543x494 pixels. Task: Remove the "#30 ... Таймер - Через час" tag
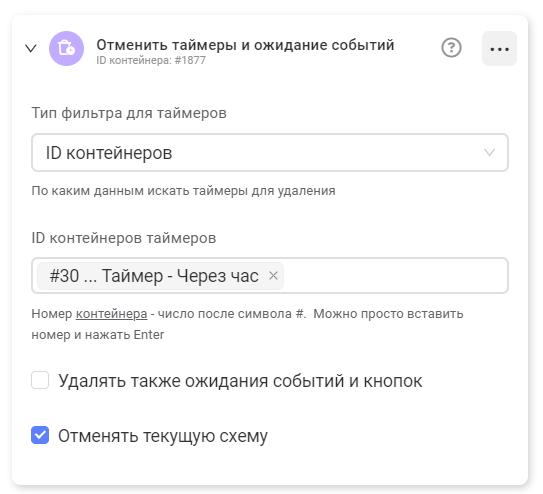click(273, 276)
